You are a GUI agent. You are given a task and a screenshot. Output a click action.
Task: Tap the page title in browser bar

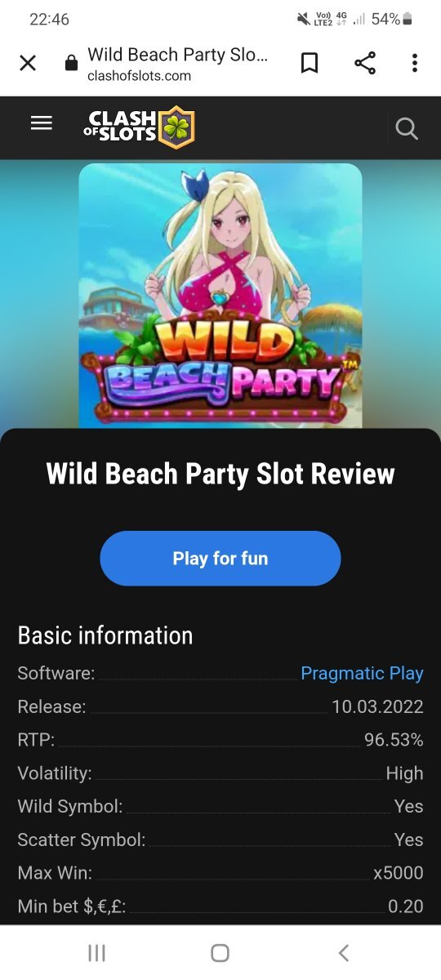coord(178,55)
